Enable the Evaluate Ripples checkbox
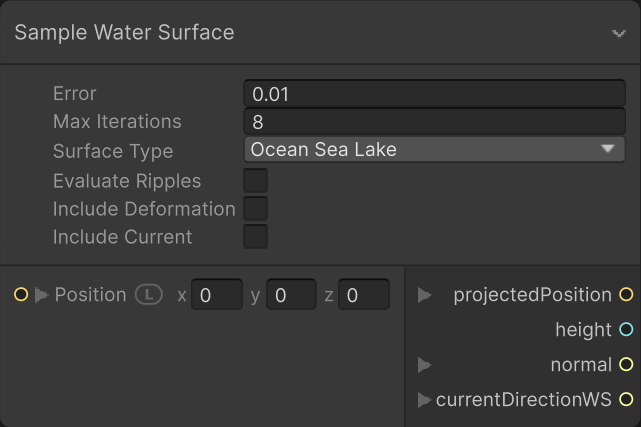The height and width of the screenshot is (427, 641). coord(256,181)
